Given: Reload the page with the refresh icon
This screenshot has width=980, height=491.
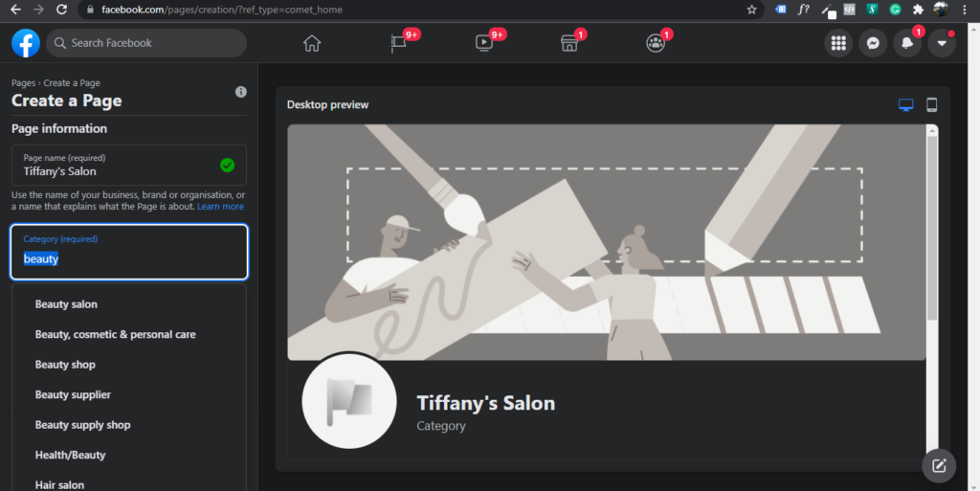Looking at the screenshot, I should (x=61, y=10).
